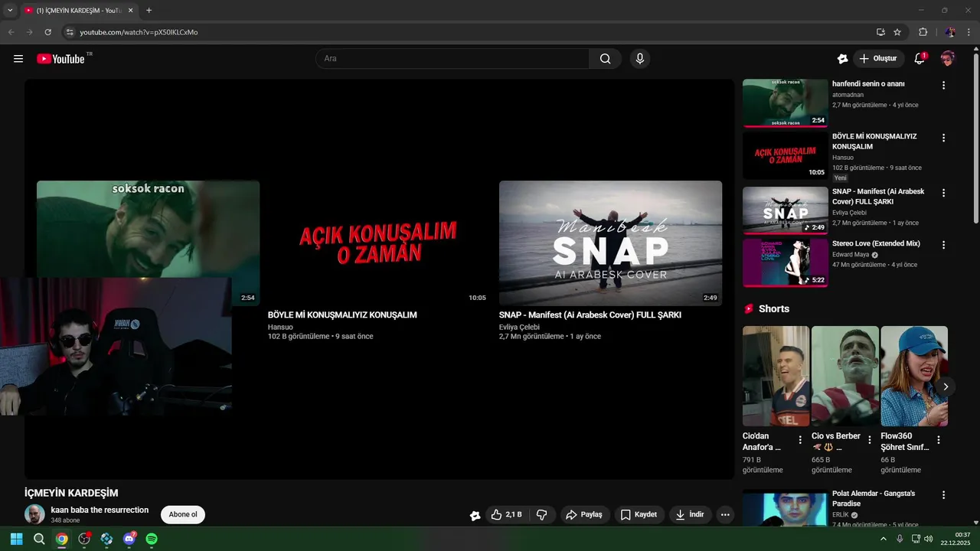Click the channel avatar below video
This screenshot has width=980, height=551.
[x=34, y=514]
